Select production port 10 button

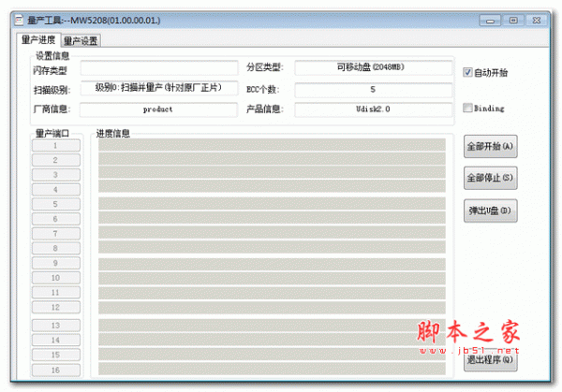pos(56,278)
